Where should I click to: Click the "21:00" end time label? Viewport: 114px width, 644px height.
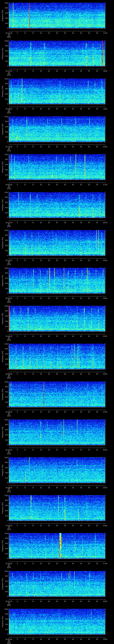(105, 184)
